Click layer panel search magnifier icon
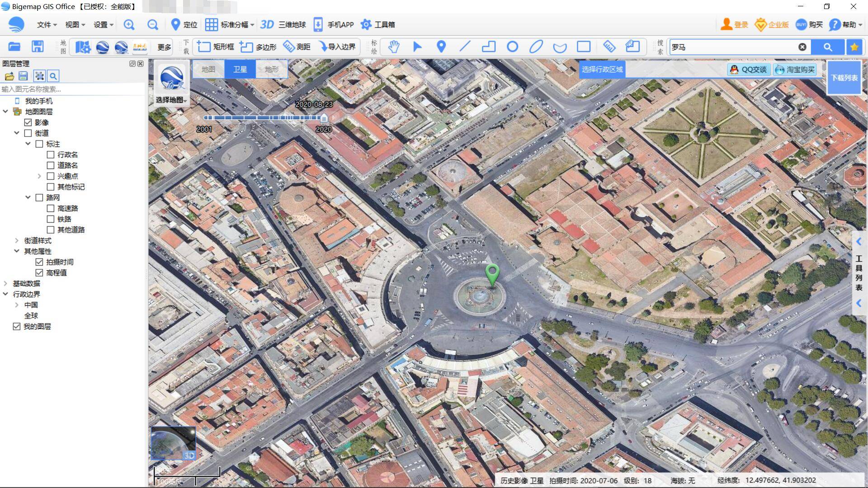The width and height of the screenshot is (868, 488). tap(53, 76)
